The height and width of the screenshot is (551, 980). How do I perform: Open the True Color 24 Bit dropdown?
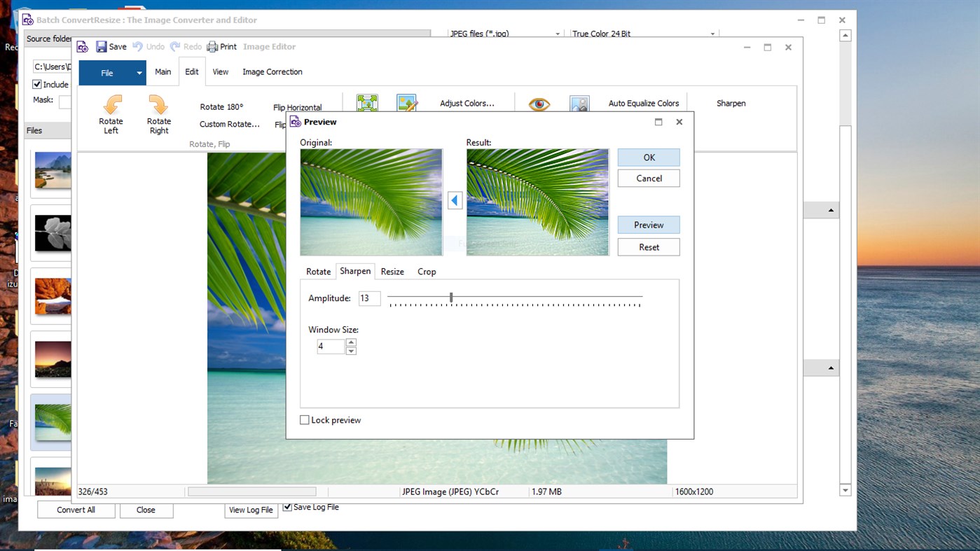click(712, 33)
